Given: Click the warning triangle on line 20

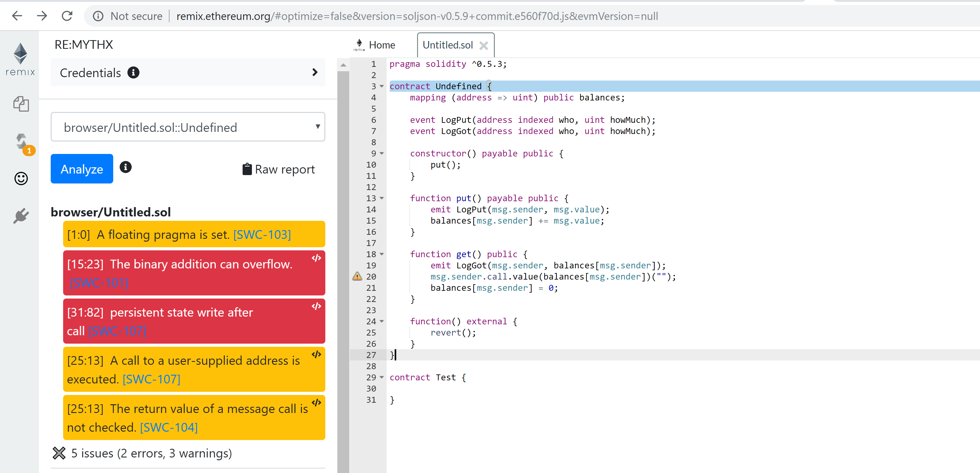Looking at the screenshot, I should [x=357, y=276].
